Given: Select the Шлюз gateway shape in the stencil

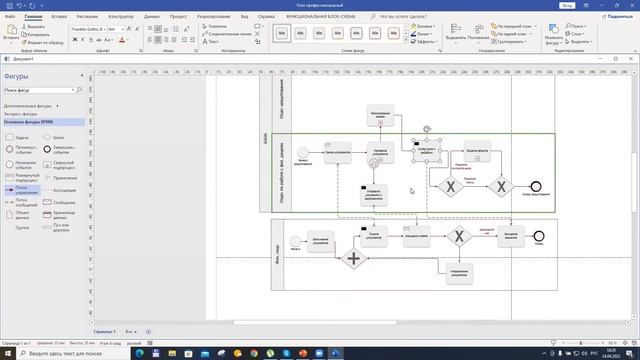Looking at the screenshot, I should (54, 138).
